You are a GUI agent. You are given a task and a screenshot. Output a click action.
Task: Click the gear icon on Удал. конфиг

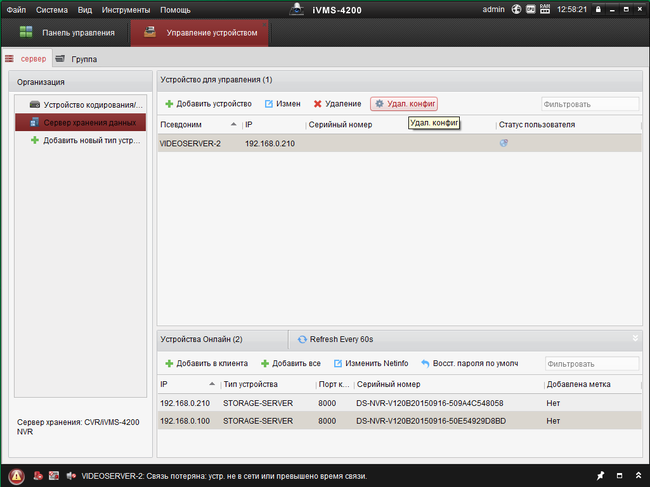[x=379, y=104]
